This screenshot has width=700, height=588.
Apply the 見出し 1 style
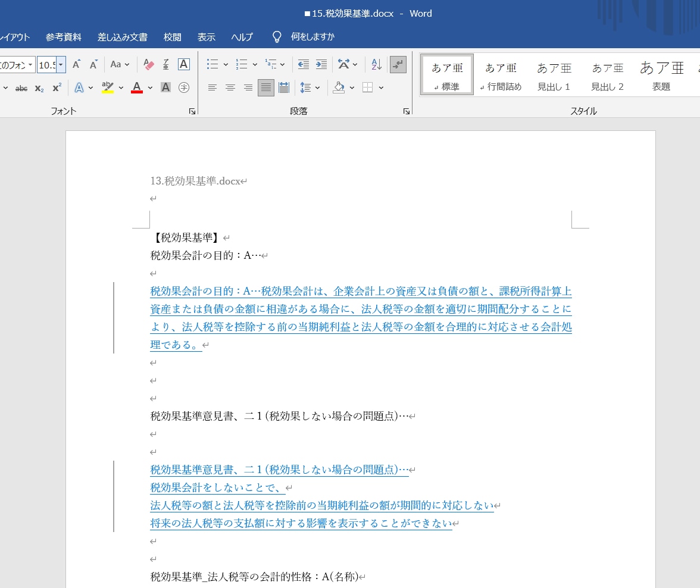(554, 75)
